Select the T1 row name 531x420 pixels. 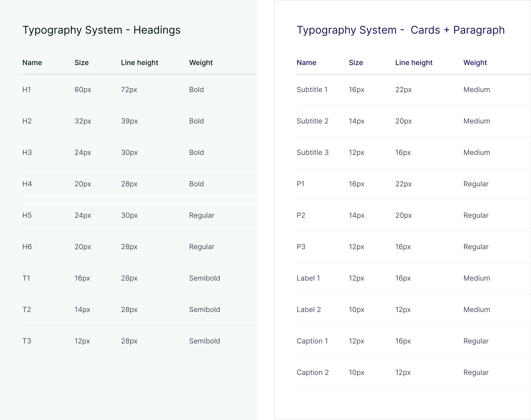pyautogui.click(x=26, y=278)
